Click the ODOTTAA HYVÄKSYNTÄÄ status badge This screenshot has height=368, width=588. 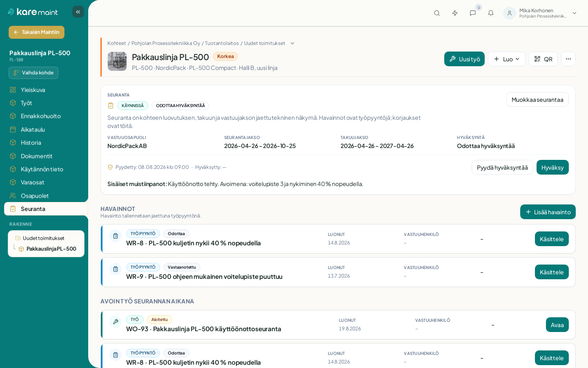180,105
